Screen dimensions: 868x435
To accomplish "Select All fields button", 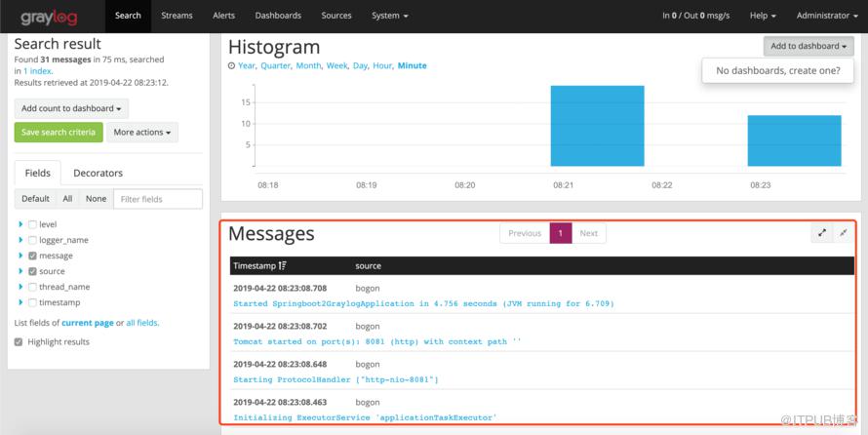I will 67,199.
